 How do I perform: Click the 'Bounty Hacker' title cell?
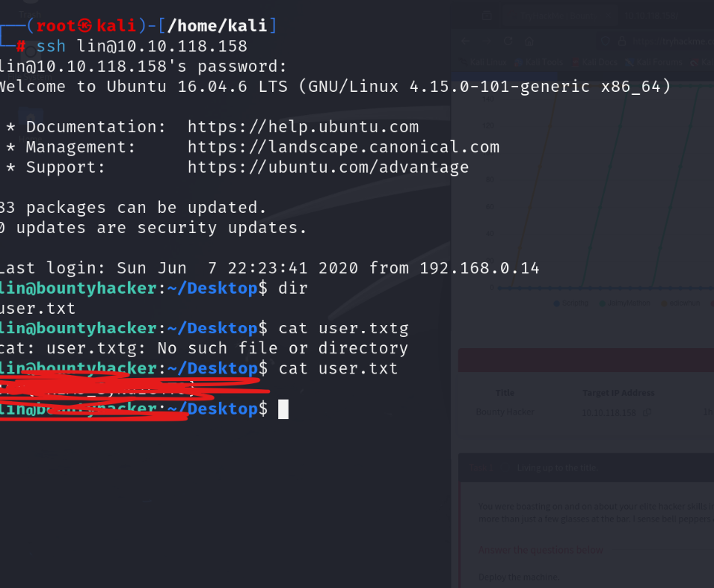tap(505, 412)
